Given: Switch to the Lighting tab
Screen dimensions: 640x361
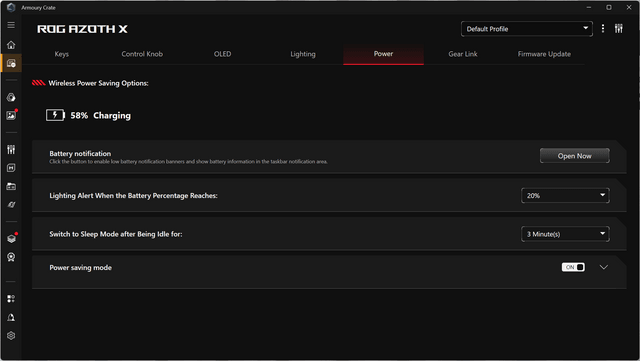Looking at the screenshot, I should (303, 54).
